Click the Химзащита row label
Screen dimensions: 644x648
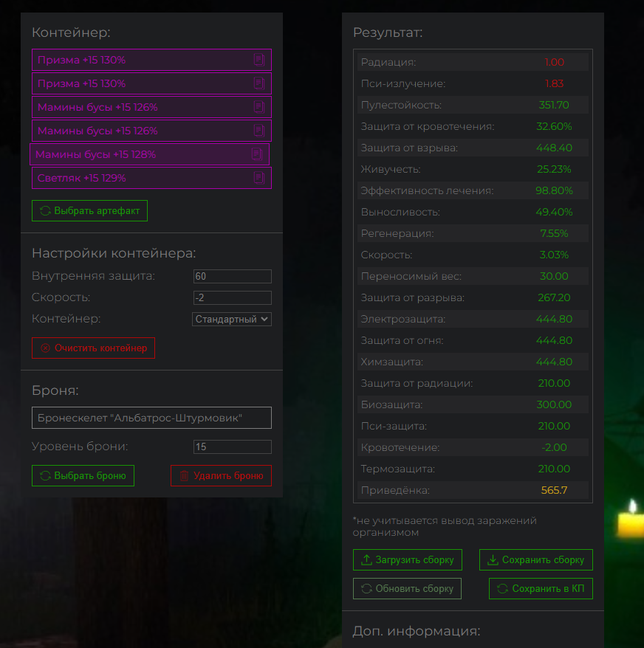[x=391, y=362]
